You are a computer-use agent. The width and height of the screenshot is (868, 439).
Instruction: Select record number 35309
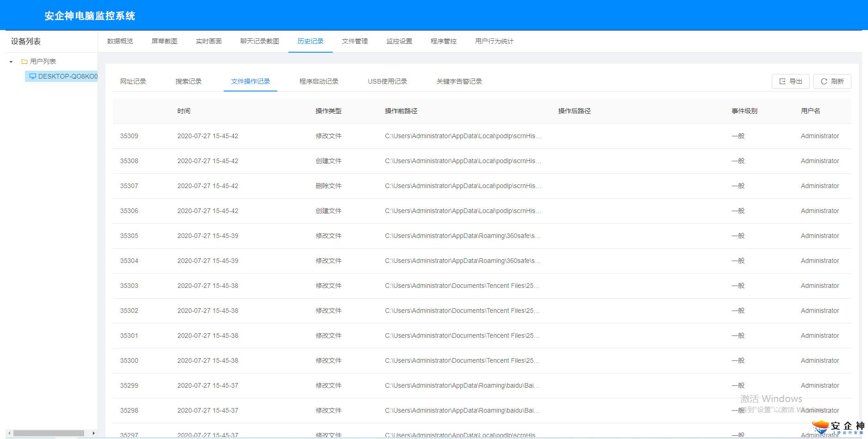coord(129,136)
